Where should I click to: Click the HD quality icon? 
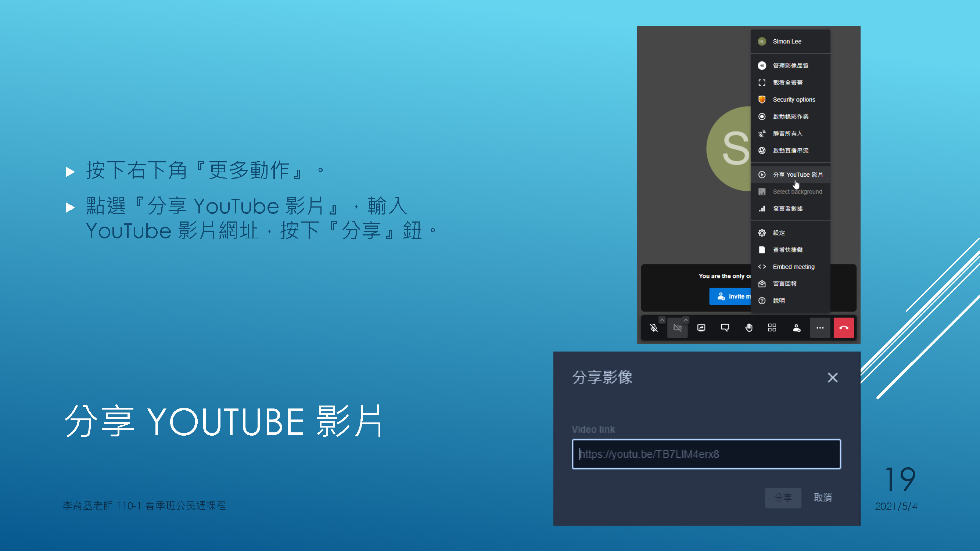[762, 65]
